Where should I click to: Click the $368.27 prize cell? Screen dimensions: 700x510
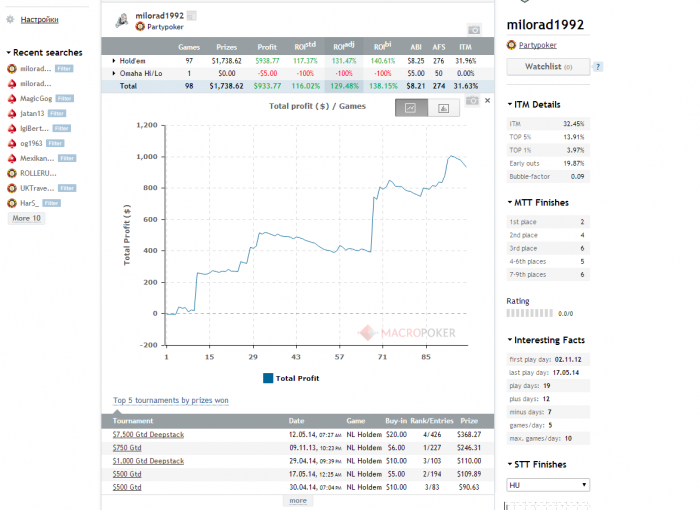click(469, 435)
